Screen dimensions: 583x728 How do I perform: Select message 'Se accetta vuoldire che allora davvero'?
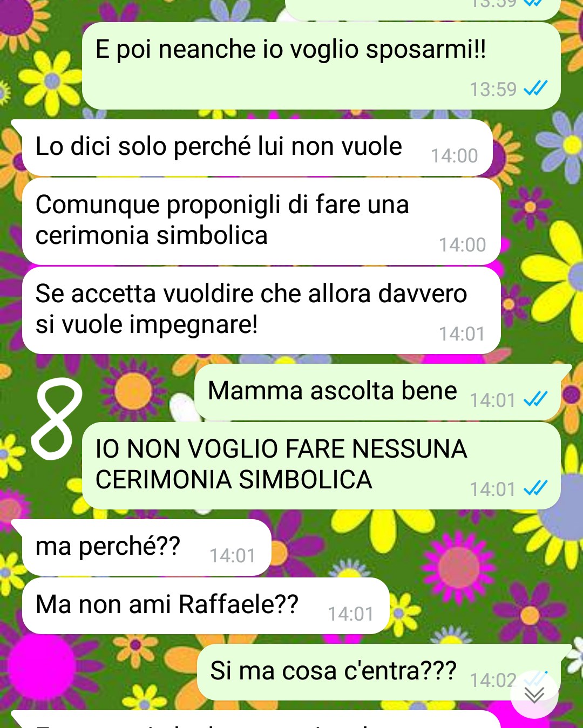tap(261, 310)
